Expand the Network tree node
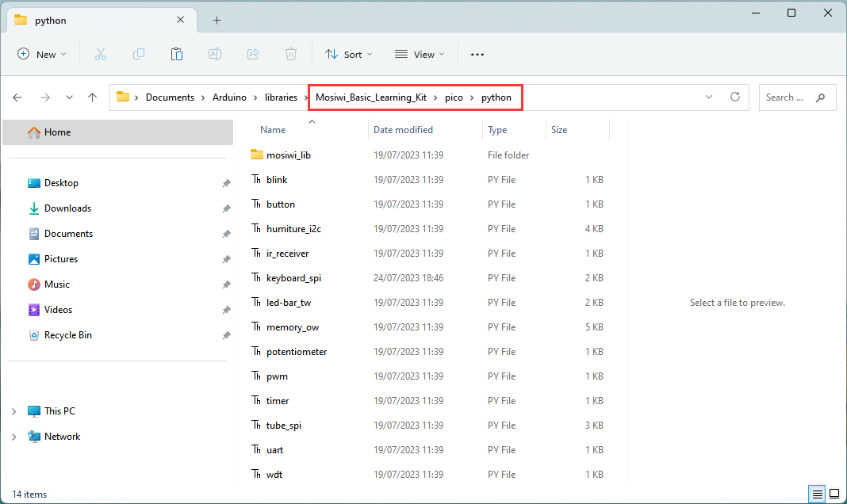Image resolution: width=847 pixels, height=504 pixels. click(x=14, y=437)
